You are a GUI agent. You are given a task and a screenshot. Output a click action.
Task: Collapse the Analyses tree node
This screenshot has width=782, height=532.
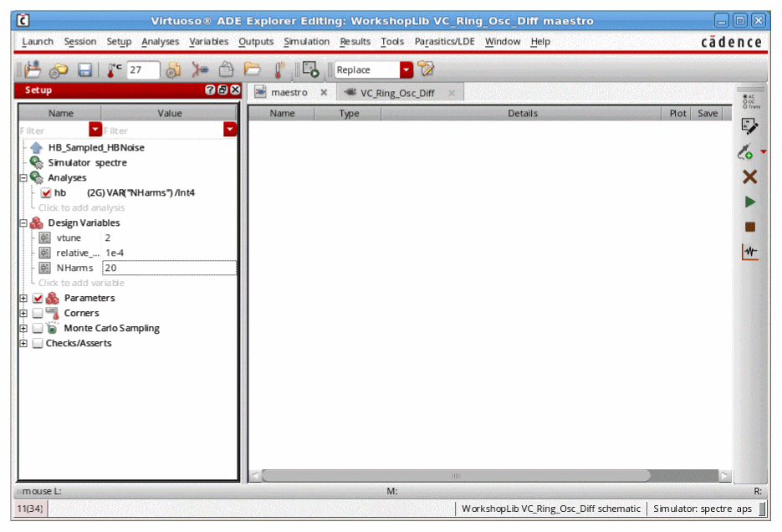23,178
